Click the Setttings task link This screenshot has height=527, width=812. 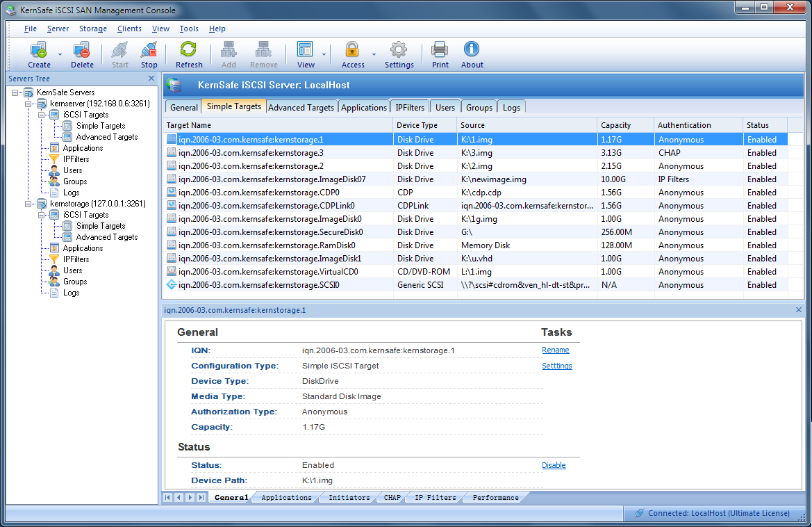pyautogui.click(x=556, y=365)
